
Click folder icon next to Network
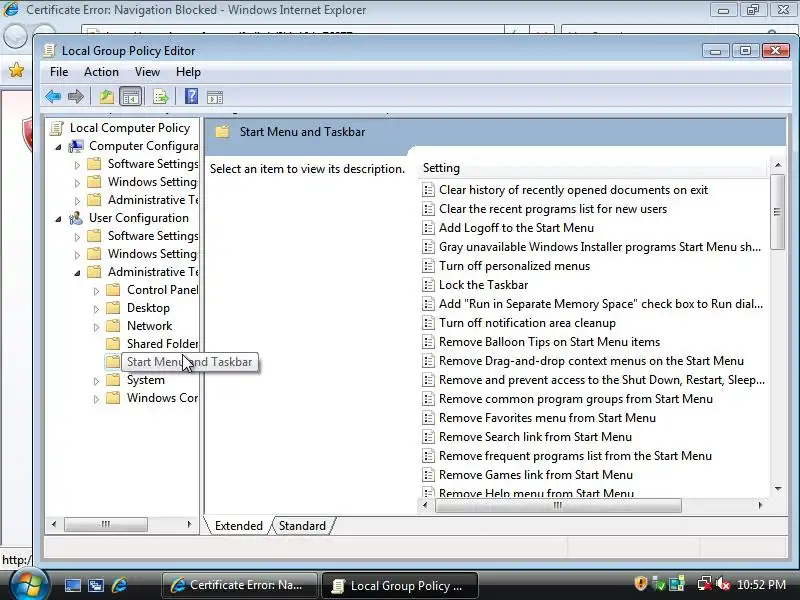[x=113, y=326]
